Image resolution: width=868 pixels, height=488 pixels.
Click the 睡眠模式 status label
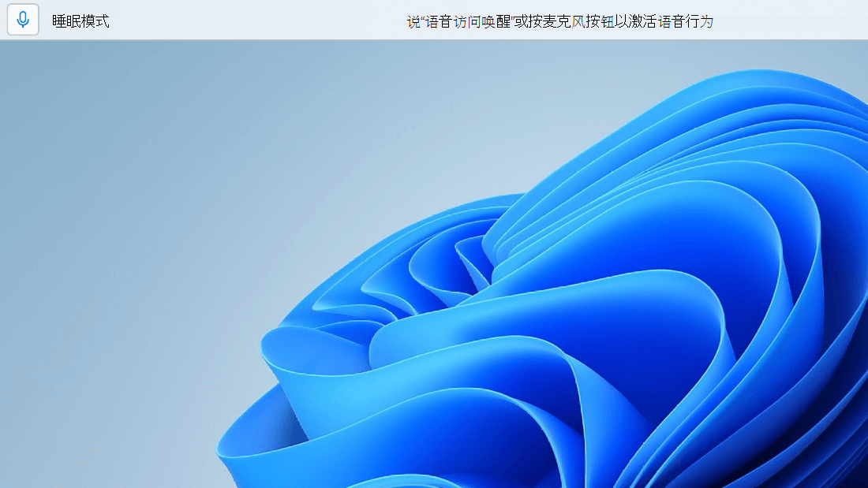[80, 21]
